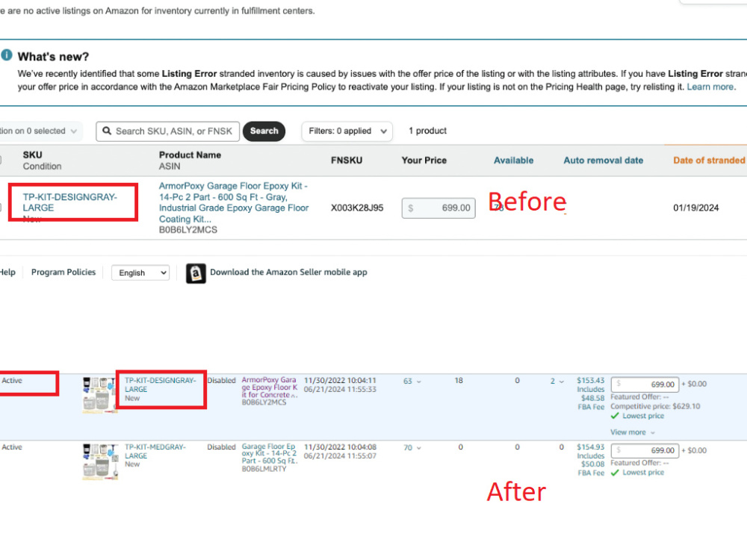Image resolution: width=747 pixels, height=560 pixels.
Task: Click the Learn more link
Action: tap(710, 87)
